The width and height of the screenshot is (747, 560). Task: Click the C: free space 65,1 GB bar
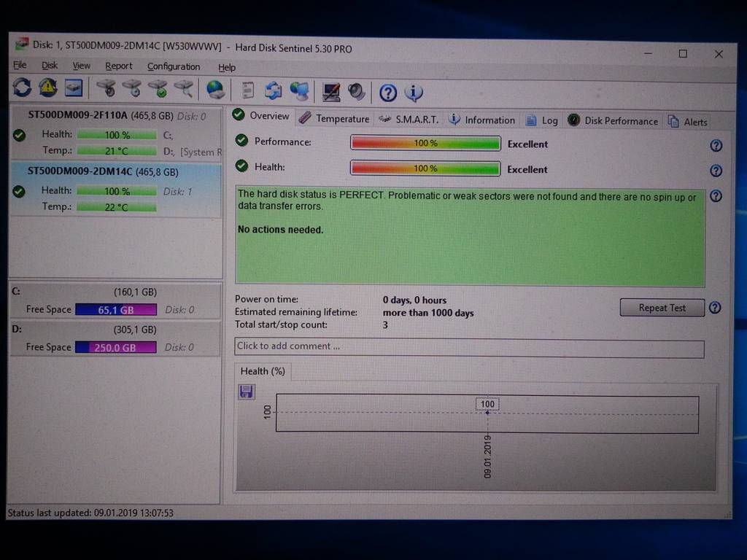pyautogui.click(x=116, y=310)
